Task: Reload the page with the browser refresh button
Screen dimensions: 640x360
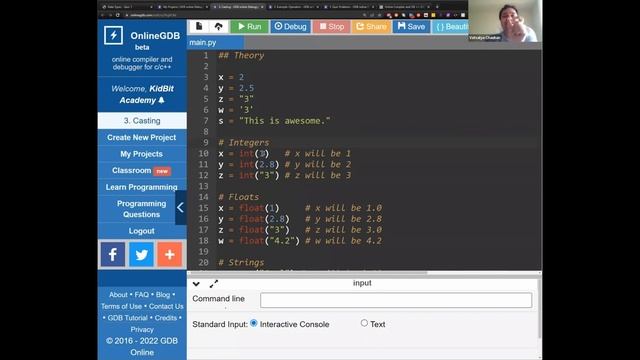Action: point(118,15)
